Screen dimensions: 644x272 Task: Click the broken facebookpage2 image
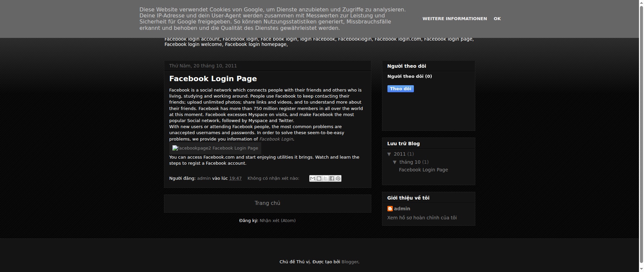click(215, 148)
